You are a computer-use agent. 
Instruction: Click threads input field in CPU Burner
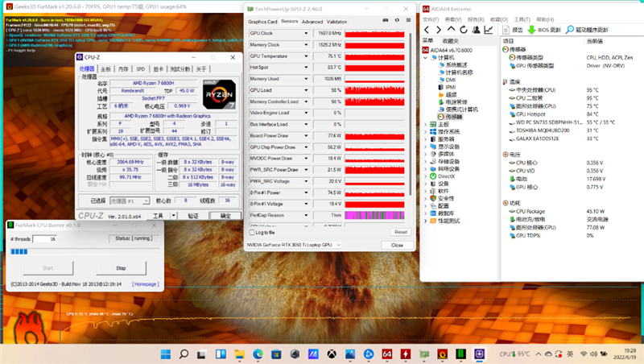(45, 238)
